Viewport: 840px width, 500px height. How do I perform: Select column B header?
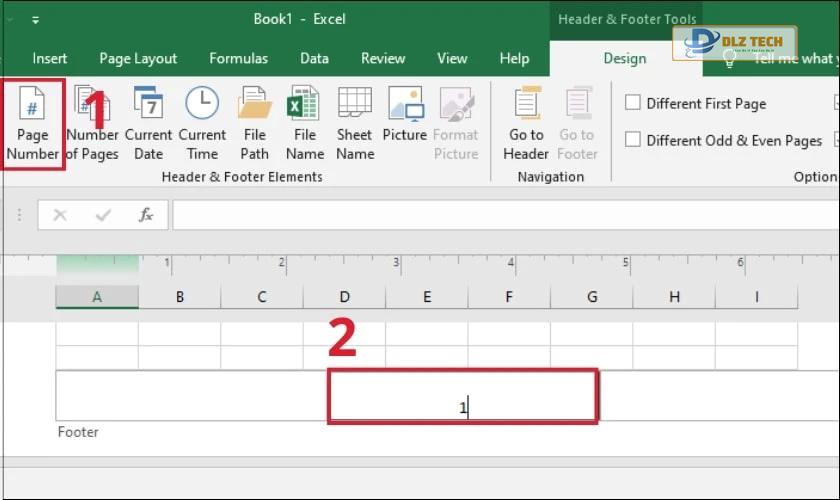coord(179,297)
